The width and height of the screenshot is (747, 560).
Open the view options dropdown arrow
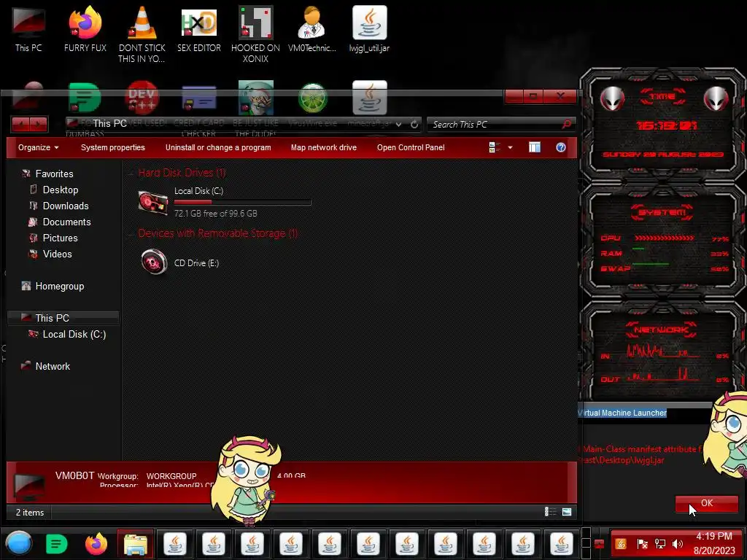point(510,147)
